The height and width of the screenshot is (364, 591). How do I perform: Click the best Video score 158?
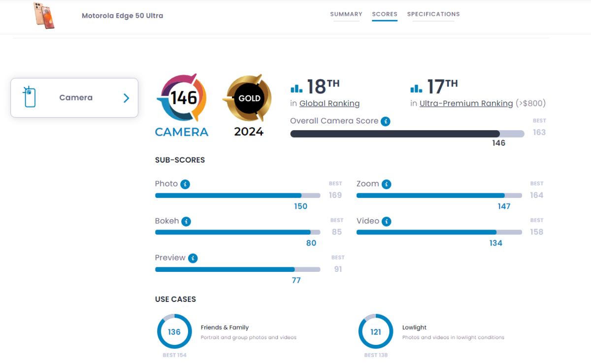click(537, 232)
